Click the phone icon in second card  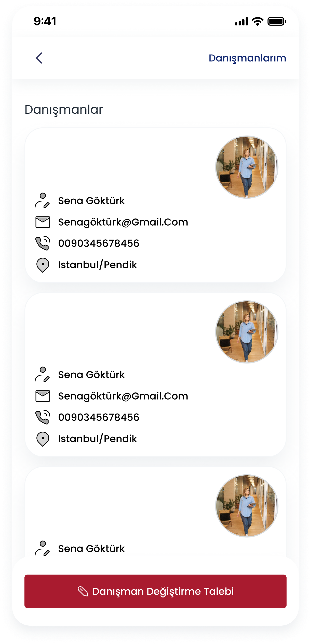pos(43,417)
